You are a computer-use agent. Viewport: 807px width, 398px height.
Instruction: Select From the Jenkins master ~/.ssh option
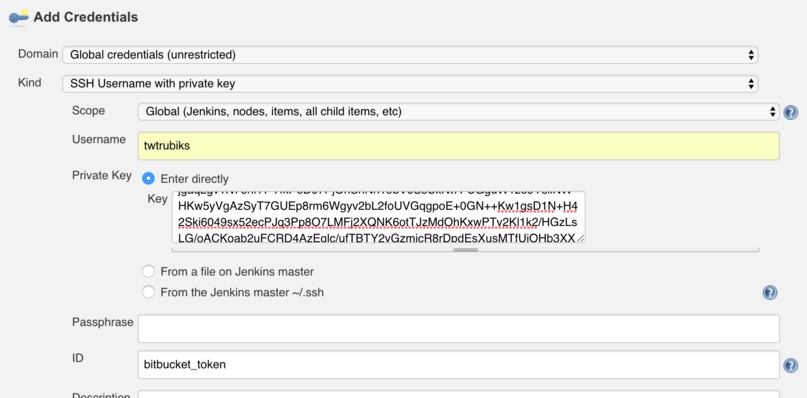(148, 292)
